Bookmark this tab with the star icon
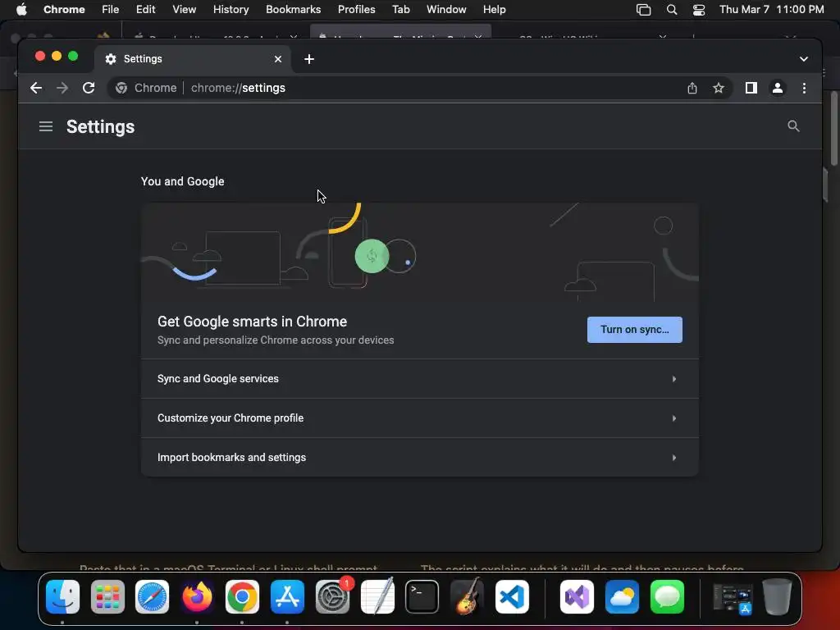This screenshot has height=630, width=840. (719, 88)
